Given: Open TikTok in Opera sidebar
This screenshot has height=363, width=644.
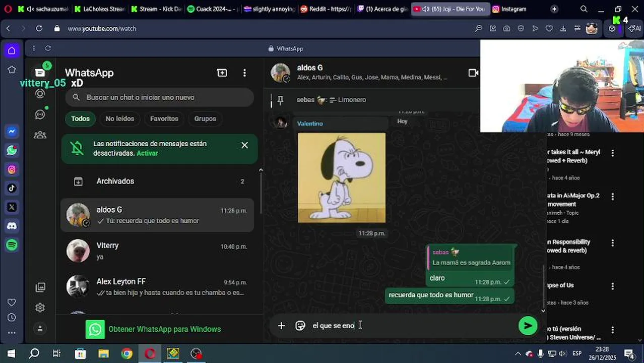Looking at the screenshot, I should point(12,188).
